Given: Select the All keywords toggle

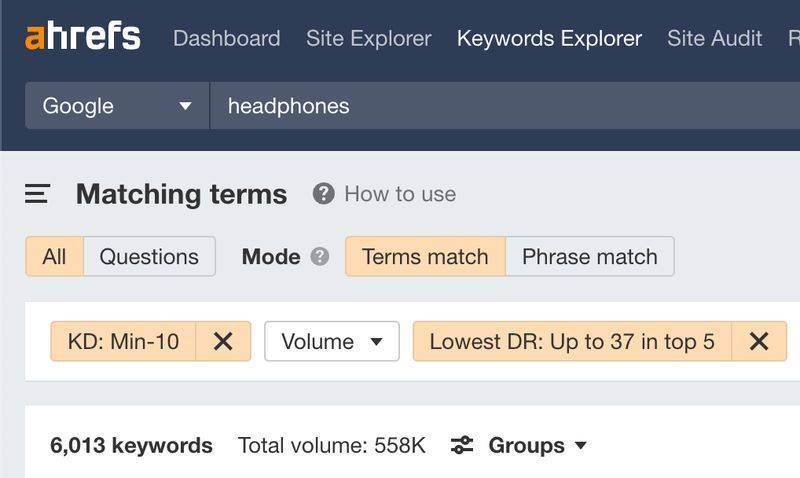Looking at the screenshot, I should pyautogui.click(x=54, y=257).
